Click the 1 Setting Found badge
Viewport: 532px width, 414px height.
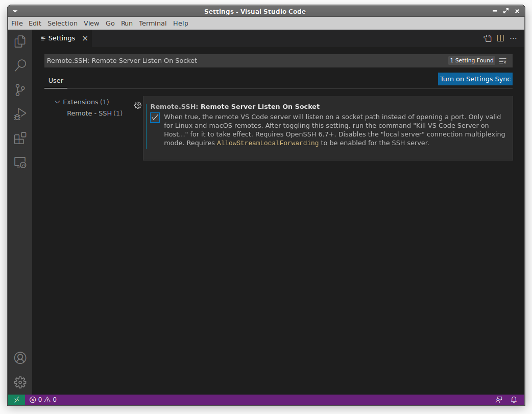click(x=472, y=61)
